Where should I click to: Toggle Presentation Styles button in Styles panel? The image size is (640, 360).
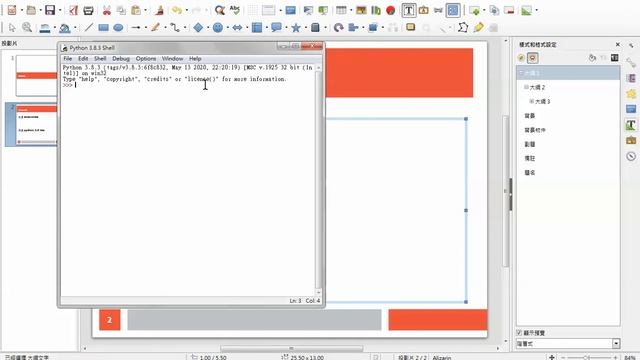click(x=533, y=58)
